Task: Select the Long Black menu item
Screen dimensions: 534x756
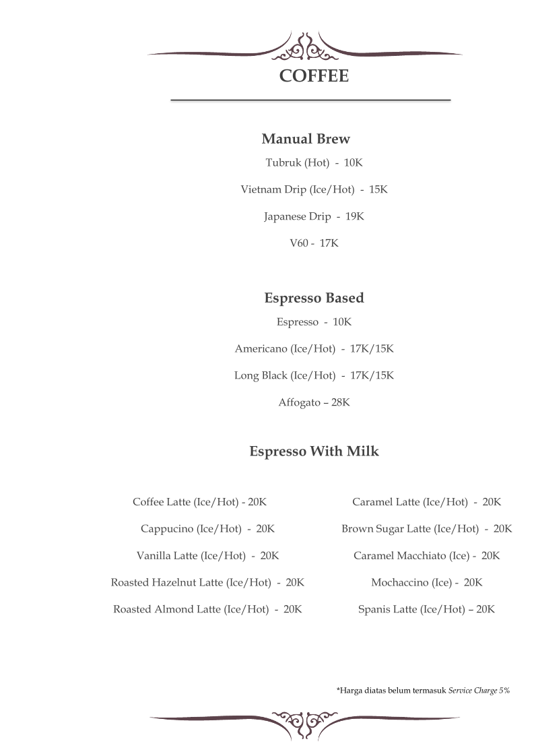Action: click(314, 375)
